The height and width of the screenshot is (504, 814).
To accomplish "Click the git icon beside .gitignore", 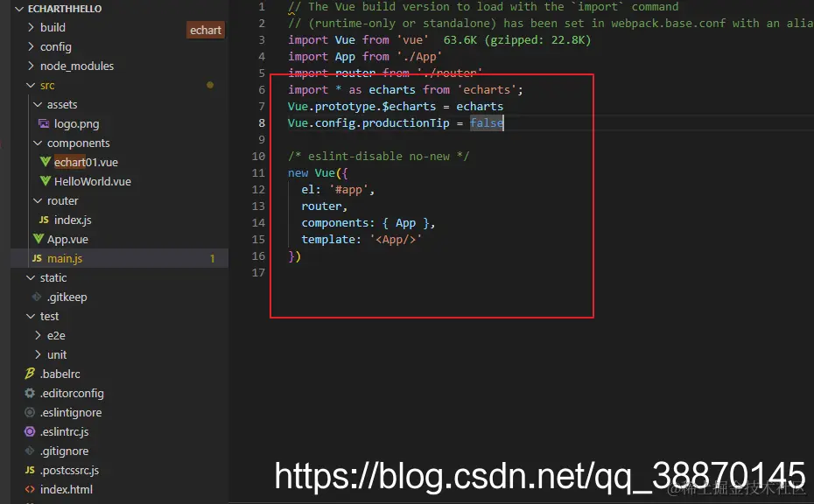I will click(30, 451).
